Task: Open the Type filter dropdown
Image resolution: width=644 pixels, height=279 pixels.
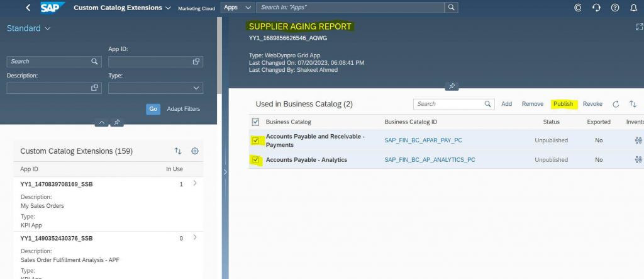Action: tap(156, 88)
